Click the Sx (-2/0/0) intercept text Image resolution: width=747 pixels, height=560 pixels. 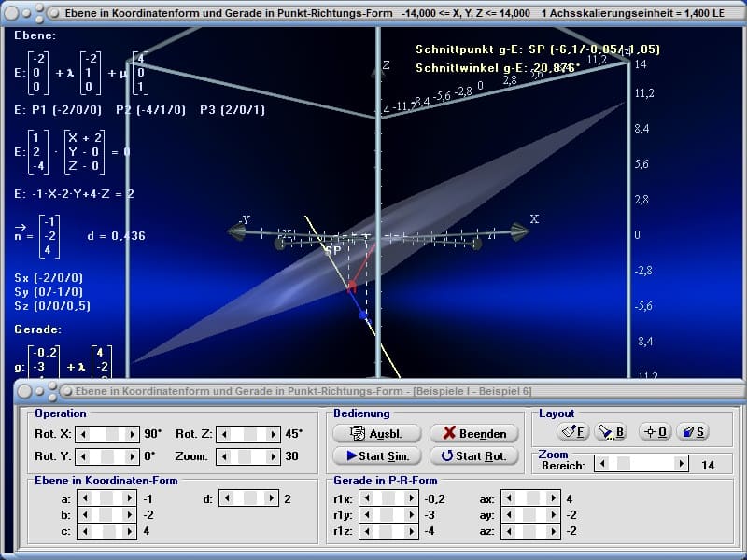click(49, 277)
